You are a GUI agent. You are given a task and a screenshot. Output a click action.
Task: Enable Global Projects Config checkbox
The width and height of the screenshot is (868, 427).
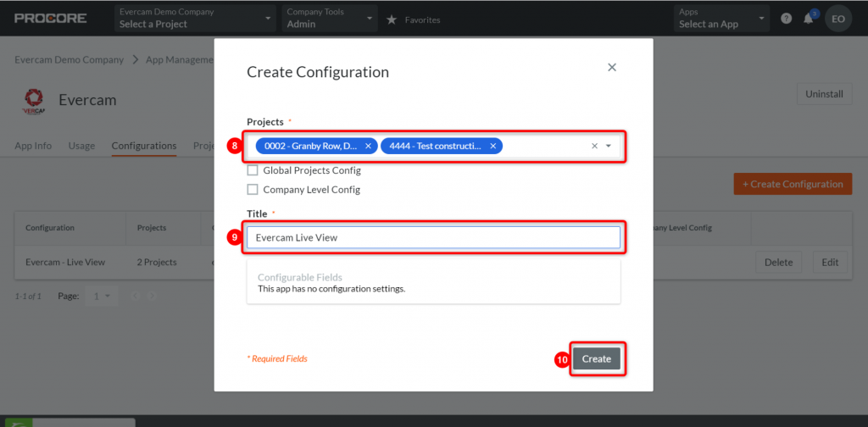tap(253, 170)
